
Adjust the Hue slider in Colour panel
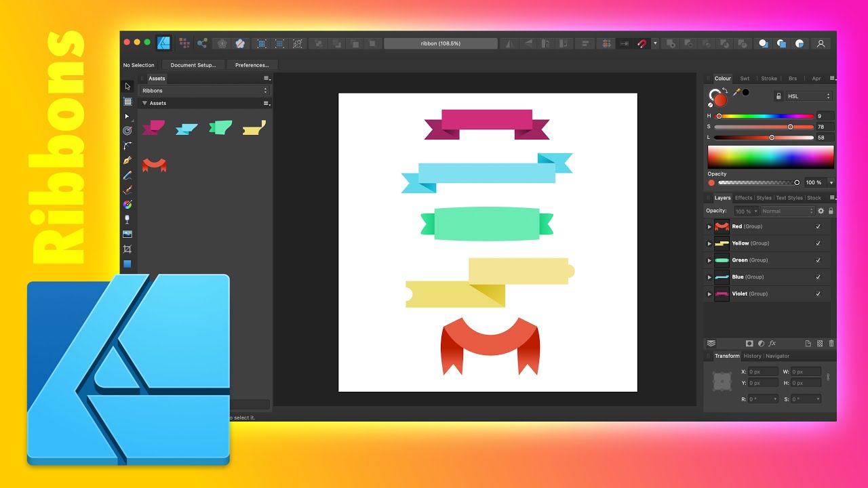764,116
